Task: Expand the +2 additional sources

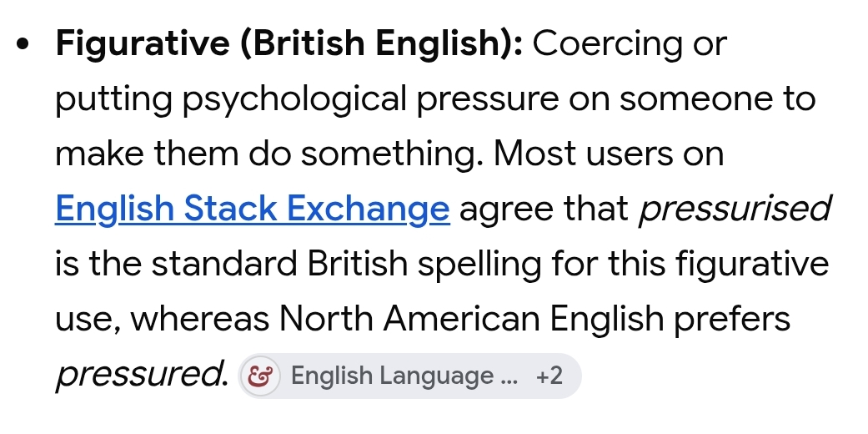Action: click(x=549, y=376)
